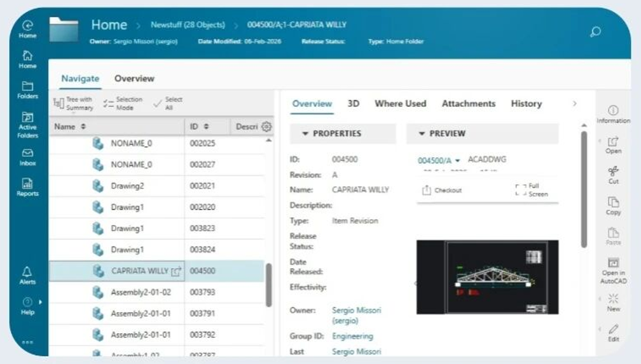Select Assembly2-01-01 row with ID 003792
Screen dimensions: 641x364
156,335
